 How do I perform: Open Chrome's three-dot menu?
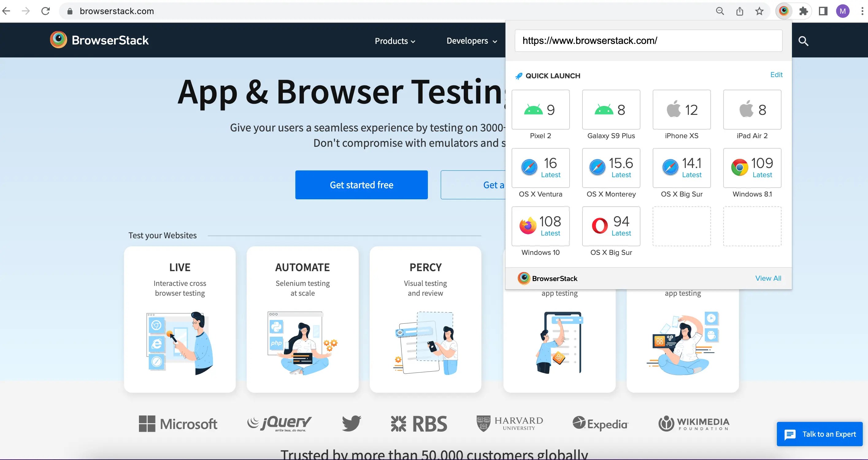tap(862, 11)
